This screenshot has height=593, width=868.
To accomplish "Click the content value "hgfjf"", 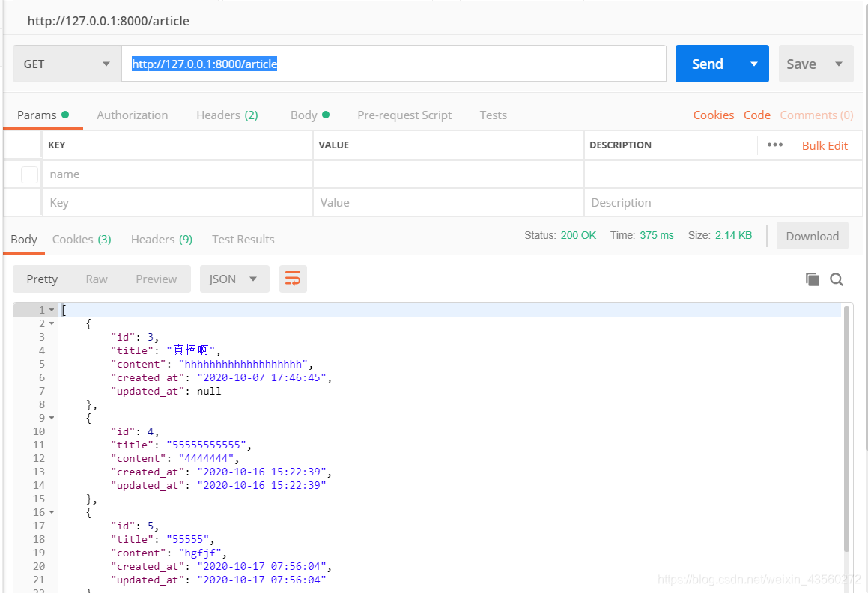I will coord(200,553).
